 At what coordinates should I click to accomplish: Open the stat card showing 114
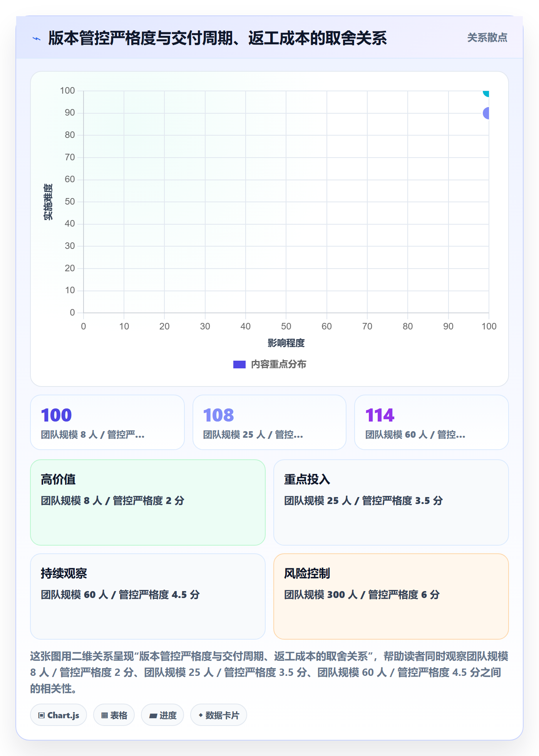pyautogui.click(x=432, y=422)
